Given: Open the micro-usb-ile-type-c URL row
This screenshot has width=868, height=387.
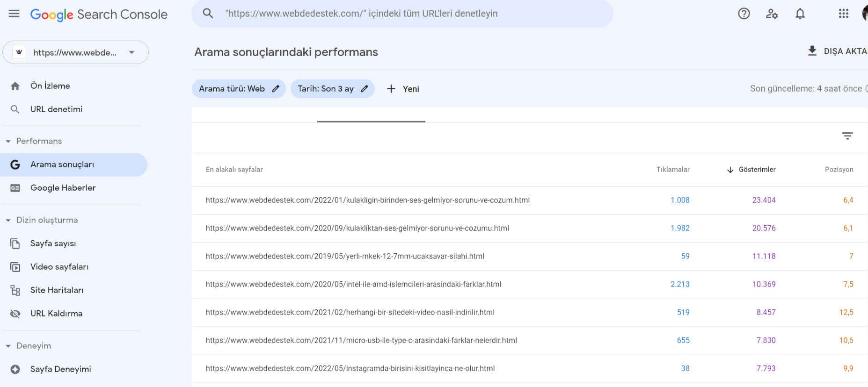Looking at the screenshot, I should pyautogui.click(x=361, y=340).
